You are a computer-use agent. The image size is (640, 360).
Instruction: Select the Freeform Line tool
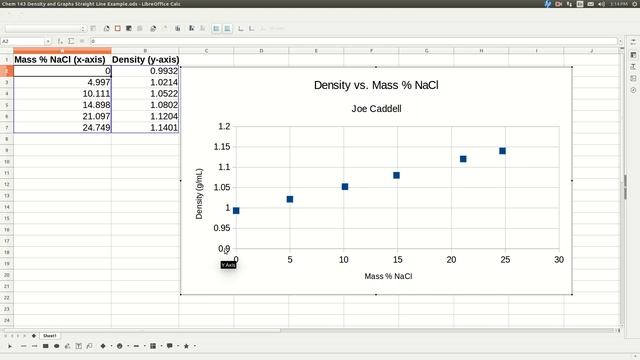(68, 346)
